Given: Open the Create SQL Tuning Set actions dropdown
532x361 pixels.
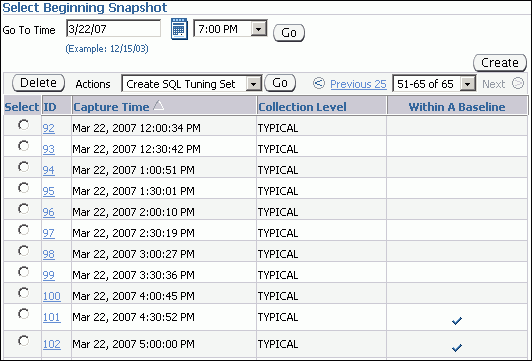Looking at the screenshot, I should point(253,84).
